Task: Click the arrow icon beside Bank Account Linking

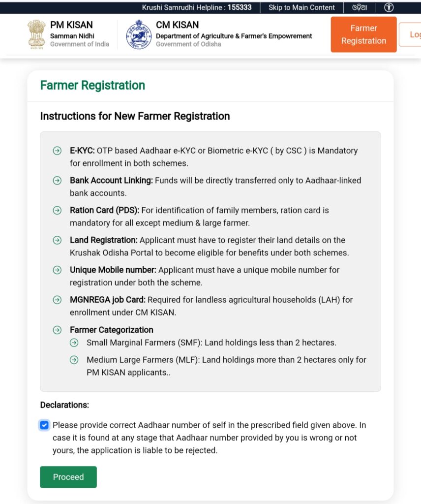Action: click(x=57, y=181)
